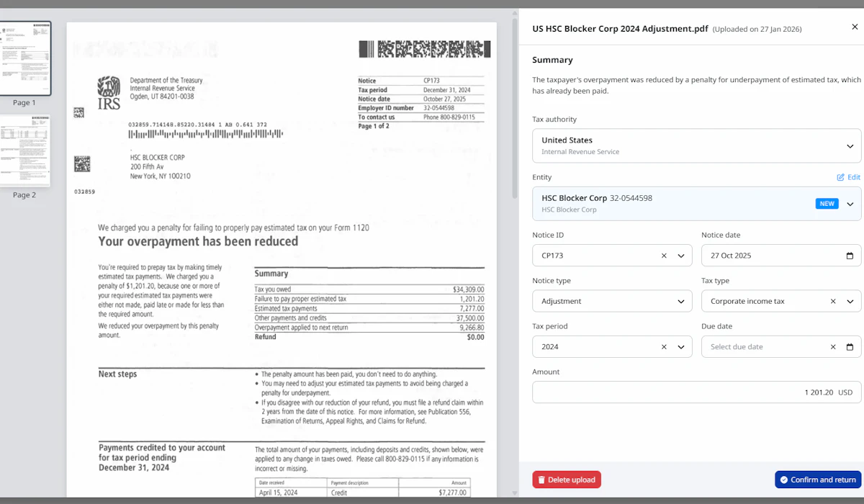Select the Page 2 thumbnail

tap(25, 150)
